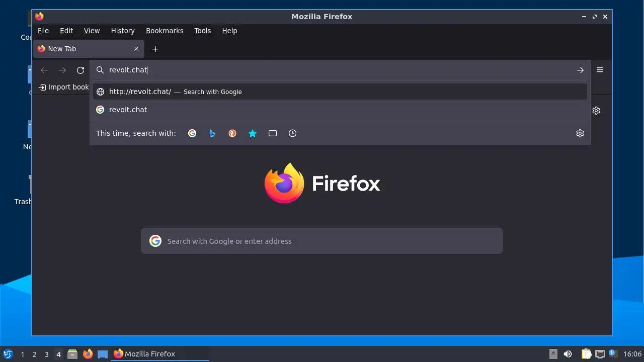Go forward using the forward arrow
The image size is (644, 362).
62,70
